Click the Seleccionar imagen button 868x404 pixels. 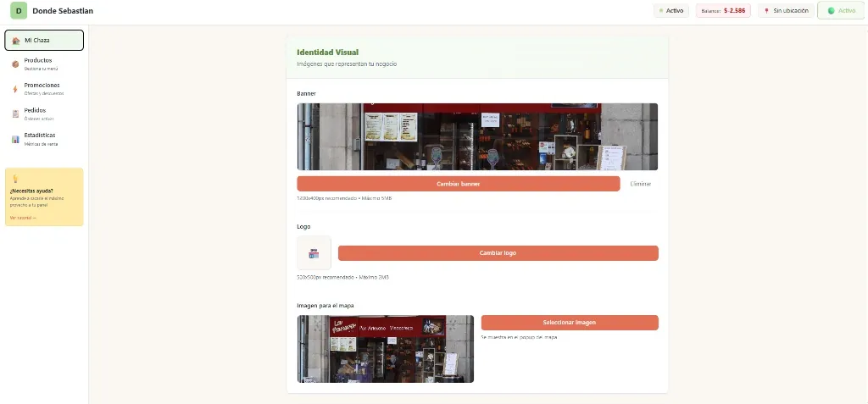570,323
